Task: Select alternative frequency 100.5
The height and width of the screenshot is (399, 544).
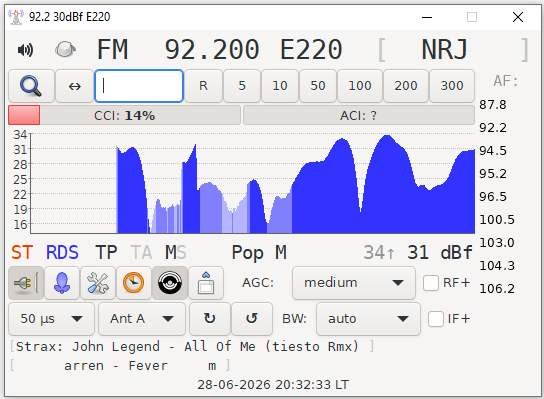Action: 497,220
